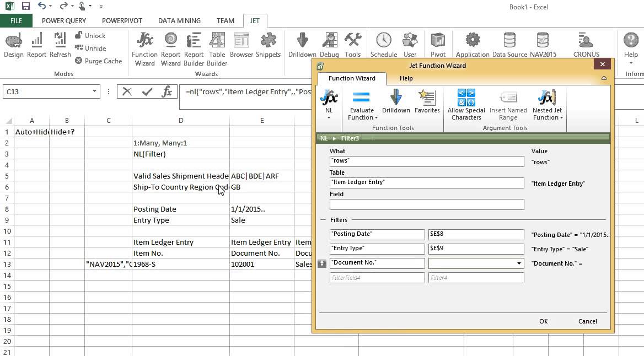The image size is (644, 356).
Task: Click the empty Field input box
Action: (427, 204)
